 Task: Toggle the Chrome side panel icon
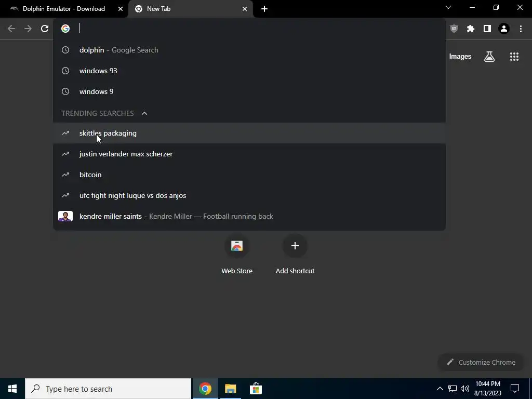(x=487, y=29)
